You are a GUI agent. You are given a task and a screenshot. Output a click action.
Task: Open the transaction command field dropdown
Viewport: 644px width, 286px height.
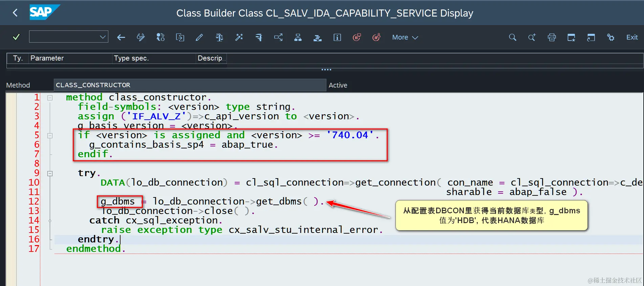coord(103,37)
